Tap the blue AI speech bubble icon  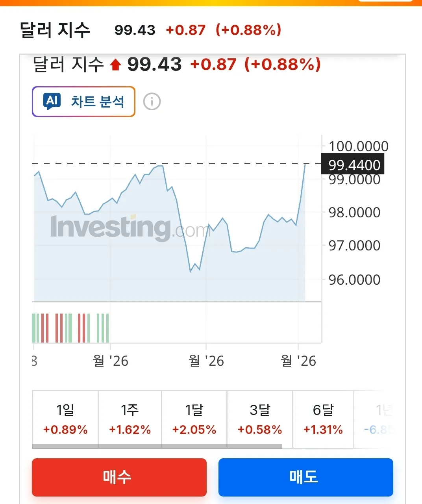[x=52, y=101]
